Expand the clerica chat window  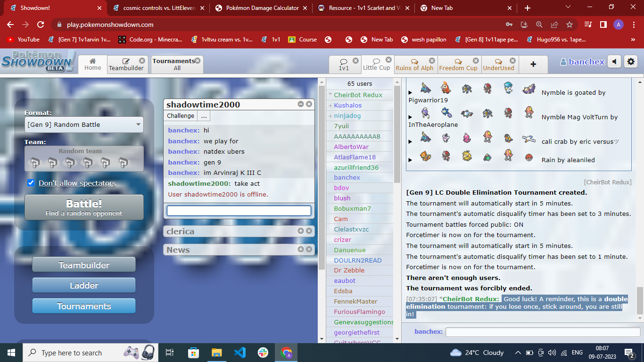(x=301, y=230)
